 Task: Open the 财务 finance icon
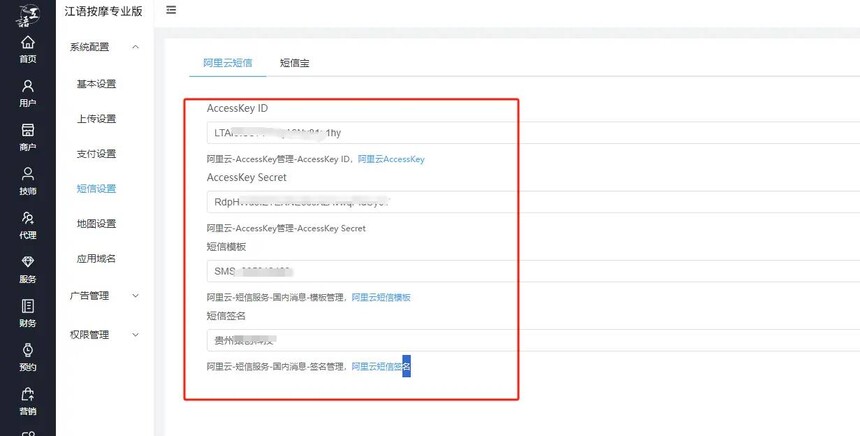27,312
